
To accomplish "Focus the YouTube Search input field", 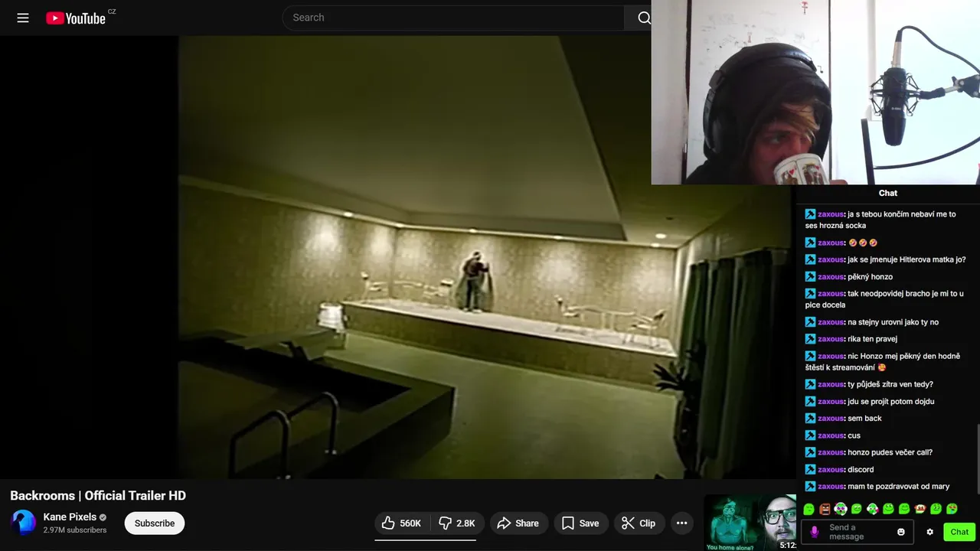I will (453, 18).
